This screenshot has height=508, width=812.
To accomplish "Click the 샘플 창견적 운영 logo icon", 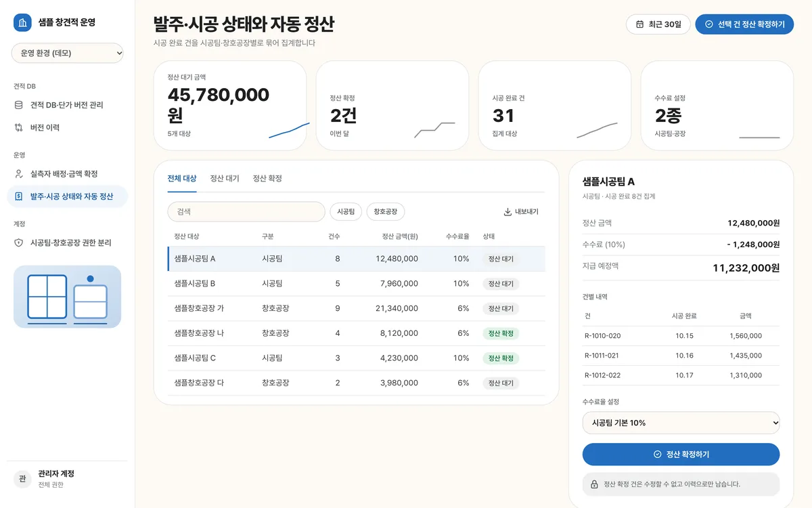I will tap(23, 22).
